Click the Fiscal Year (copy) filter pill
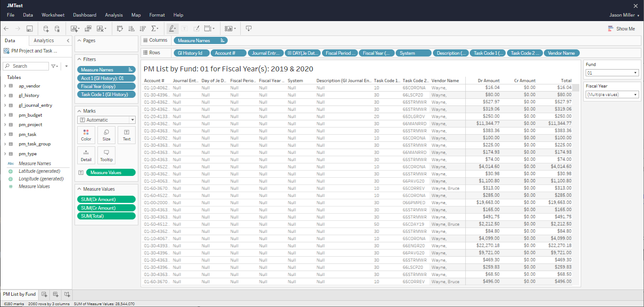This screenshot has width=644, height=307. 106,86
